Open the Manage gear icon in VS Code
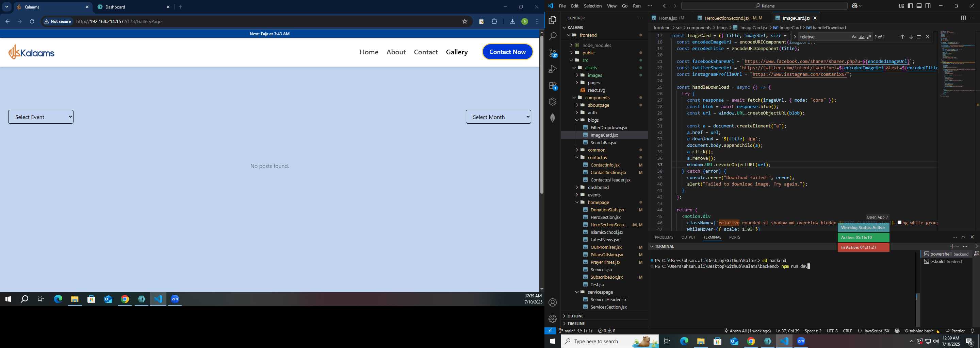This screenshot has width=980, height=348. click(553, 319)
